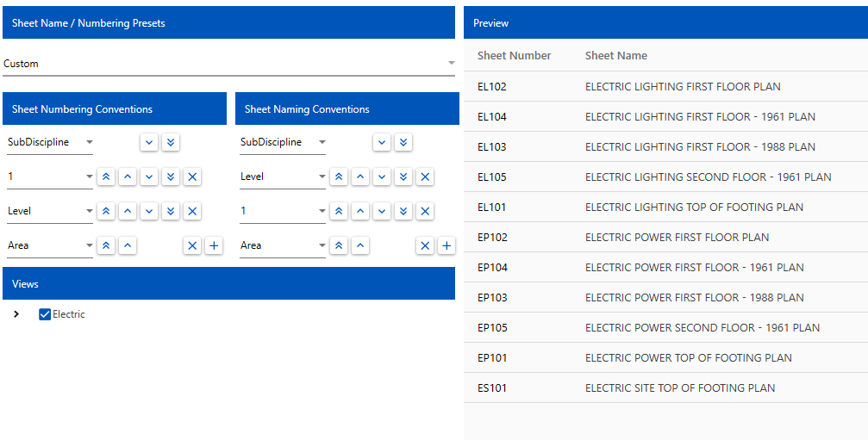Move naming Level row up one
Image resolution: width=868 pixels, height=440 pixels.
tap(359, 177)
